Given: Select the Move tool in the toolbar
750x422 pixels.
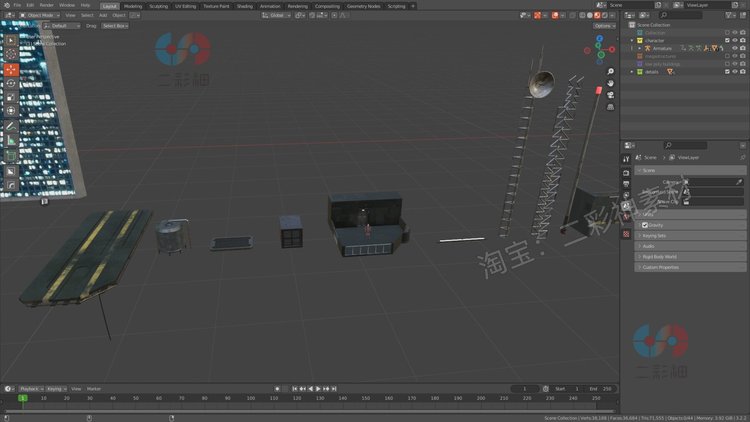Looking at the screenshot, I should [x=11, y=70].
